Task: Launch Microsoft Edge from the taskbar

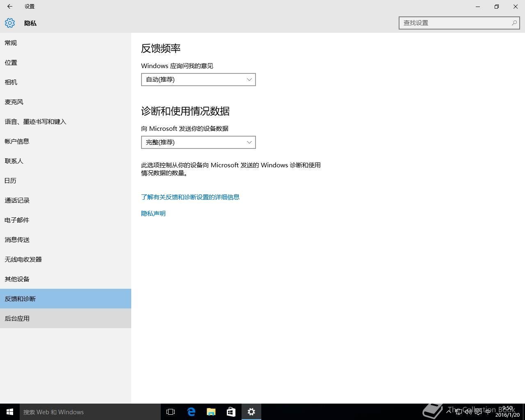Action: coord(191,412)
